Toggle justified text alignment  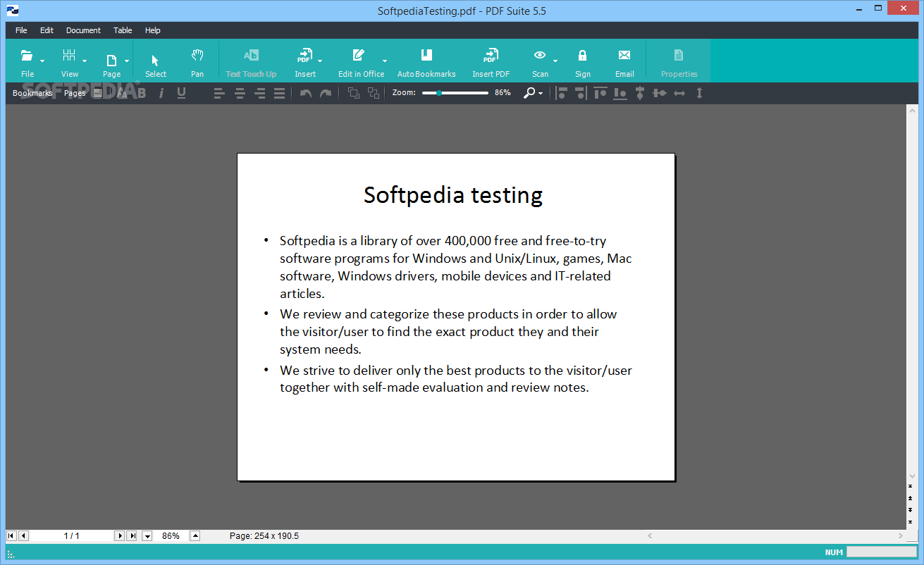click(280, 93)
